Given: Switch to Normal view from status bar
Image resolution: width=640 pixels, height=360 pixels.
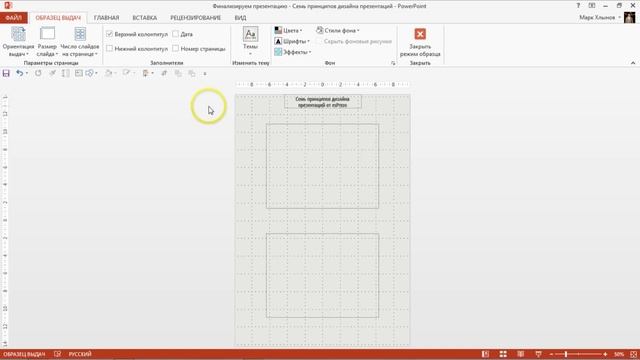Looking at the screenshot, I should [x=485, y=354].
